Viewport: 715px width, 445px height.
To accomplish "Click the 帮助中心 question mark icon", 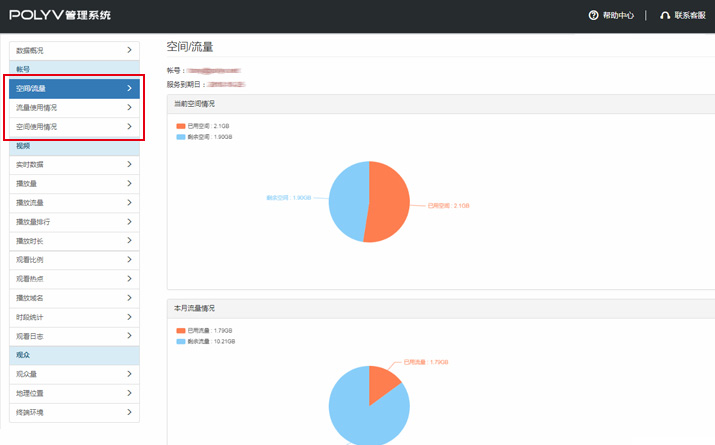I will 593,15.
